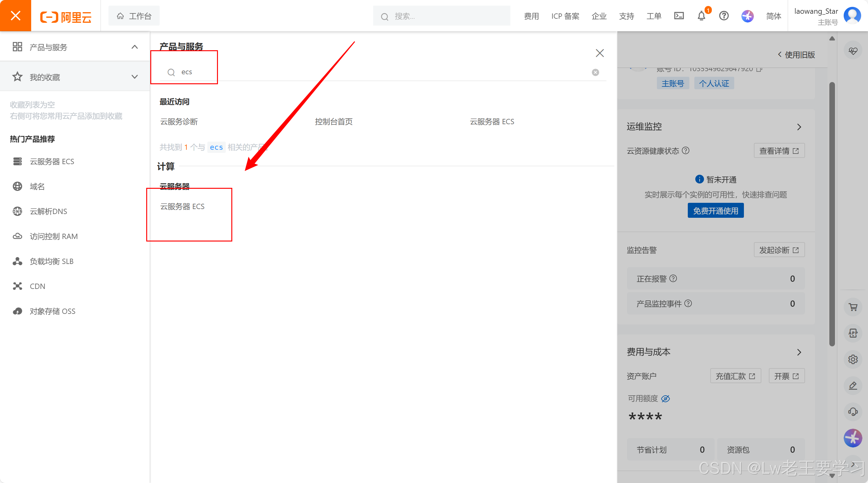Click 免费开通使用 button
This screenshot has width=868, height=483.
(715, 211)
